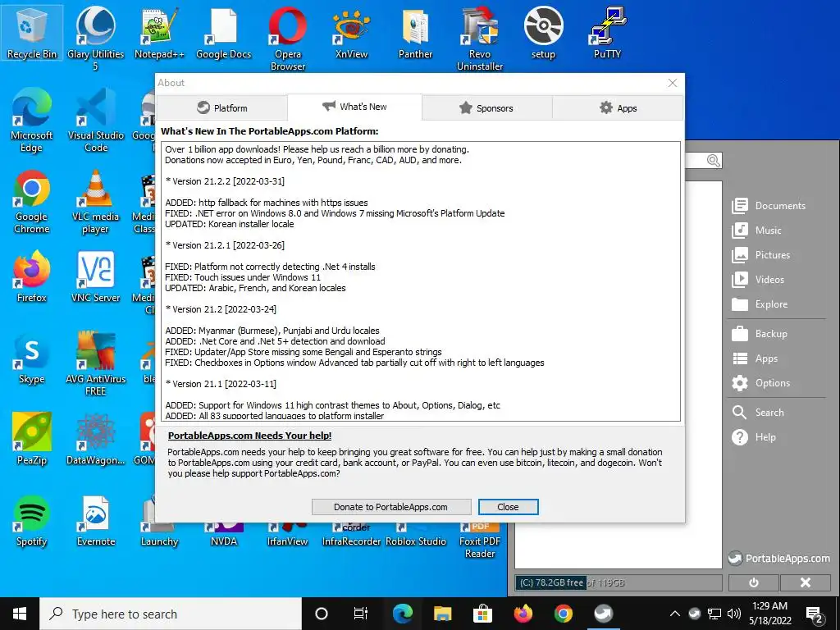Select InfraRecorder desktop icon

pyautogui.click(x=351, y=535)
